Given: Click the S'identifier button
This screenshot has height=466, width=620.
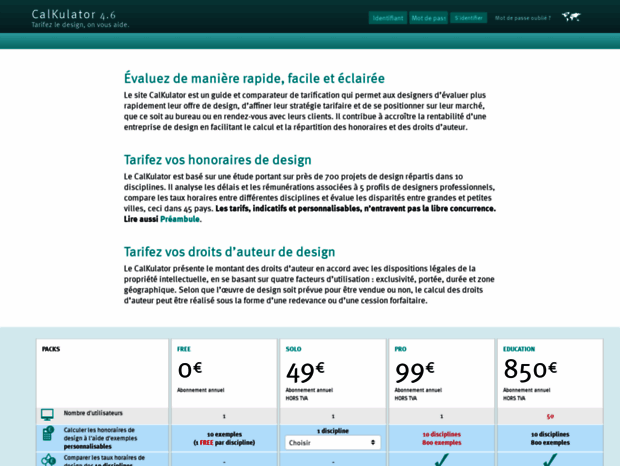Looking at the screenshot, I should click(469, 18).
